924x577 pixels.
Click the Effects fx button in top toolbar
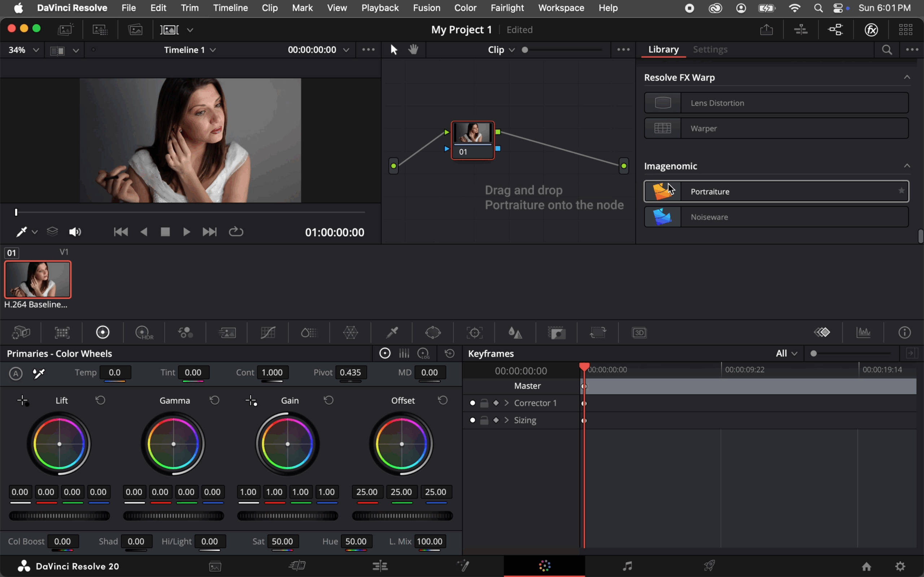coord(871,30)
